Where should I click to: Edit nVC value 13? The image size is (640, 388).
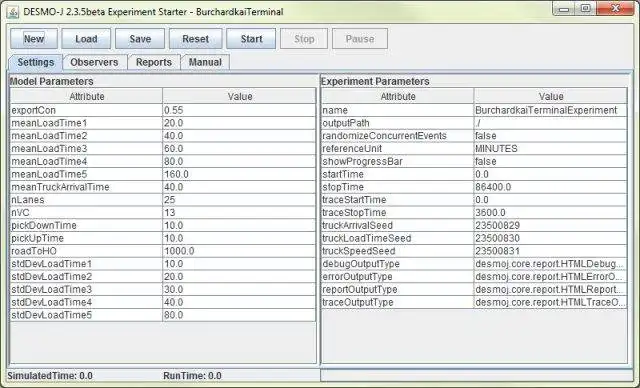pyautogui.click(x=239, y=213)
